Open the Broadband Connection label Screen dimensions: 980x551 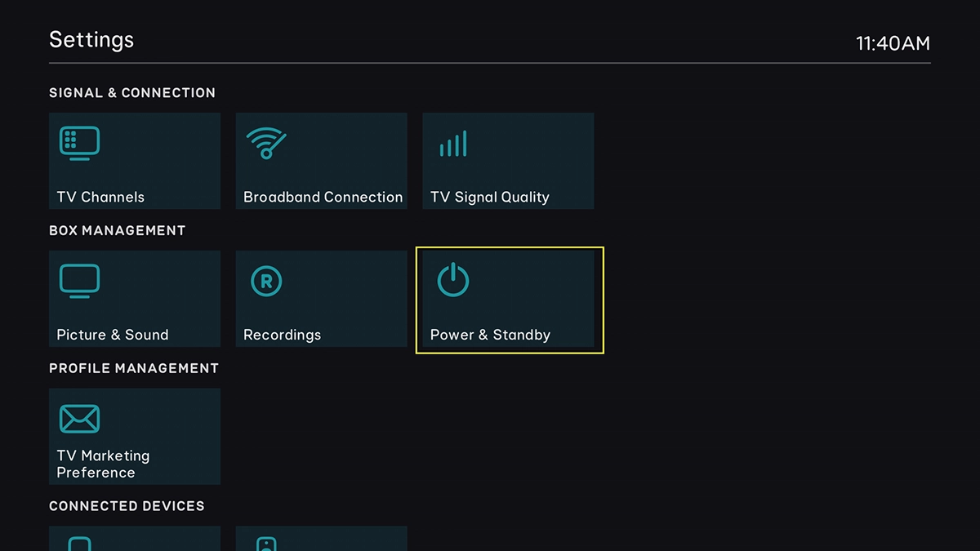(x=323, y=197)
